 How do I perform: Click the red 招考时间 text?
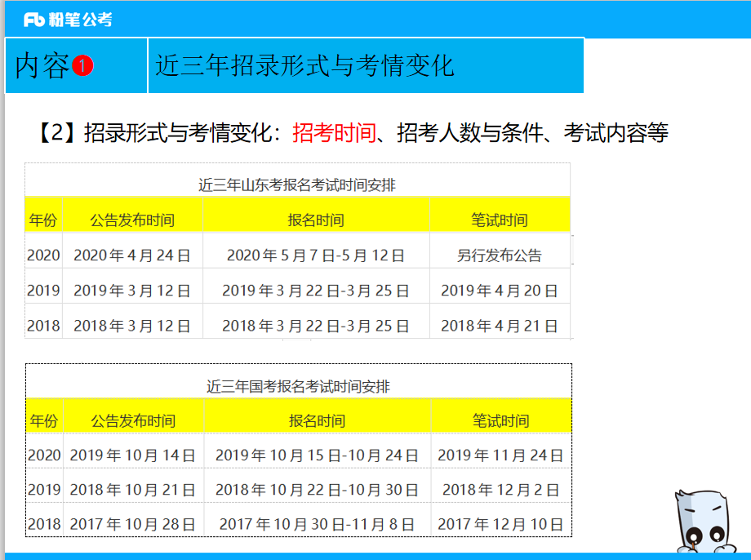(334, 132)
